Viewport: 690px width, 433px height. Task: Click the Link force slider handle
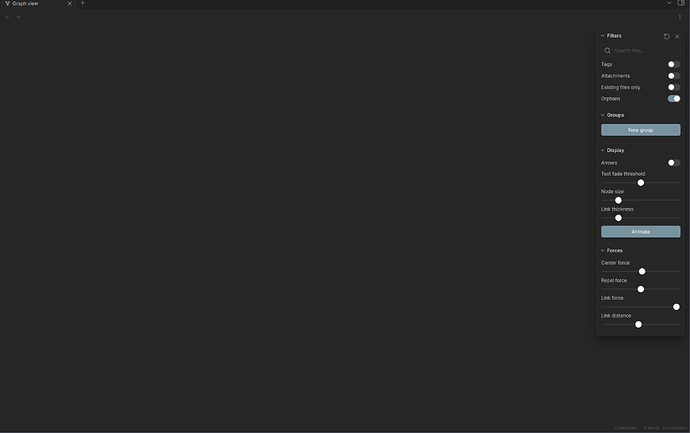coord(676,307)
